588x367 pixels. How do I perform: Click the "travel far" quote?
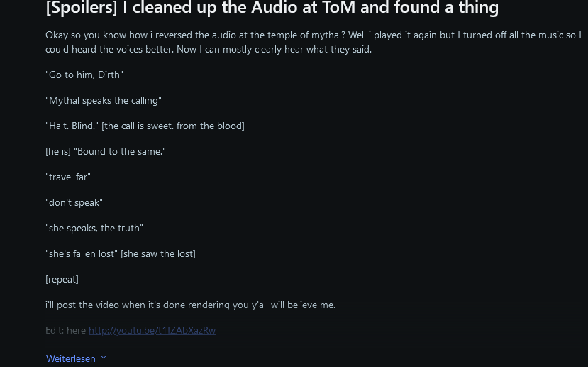(x=68, y=177)
